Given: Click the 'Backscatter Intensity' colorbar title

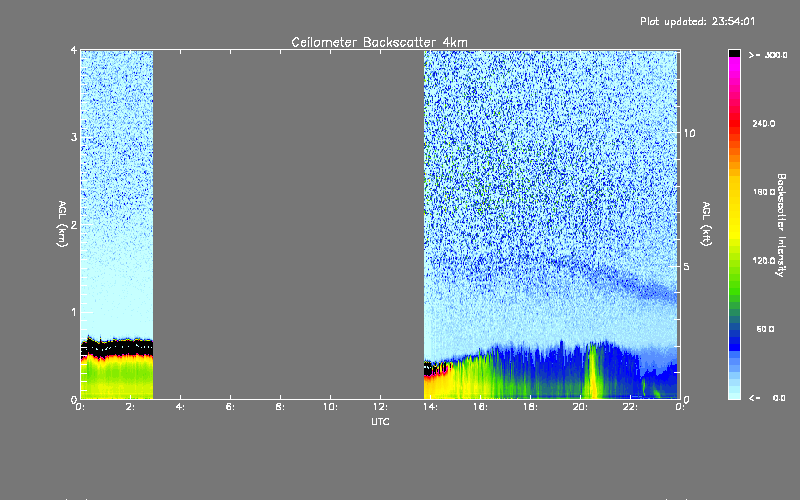Looking at the screenshot, I should pyautogui.click(x=781, y=225).
